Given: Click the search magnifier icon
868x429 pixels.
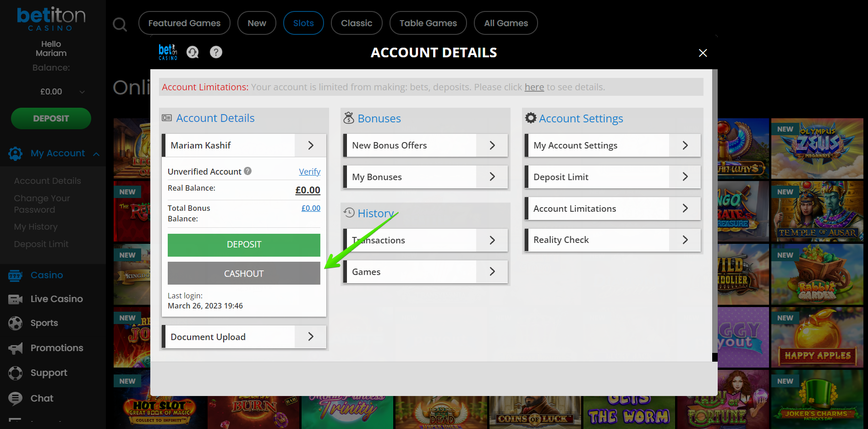Looking at the screenshot, I should click(120, 24).
